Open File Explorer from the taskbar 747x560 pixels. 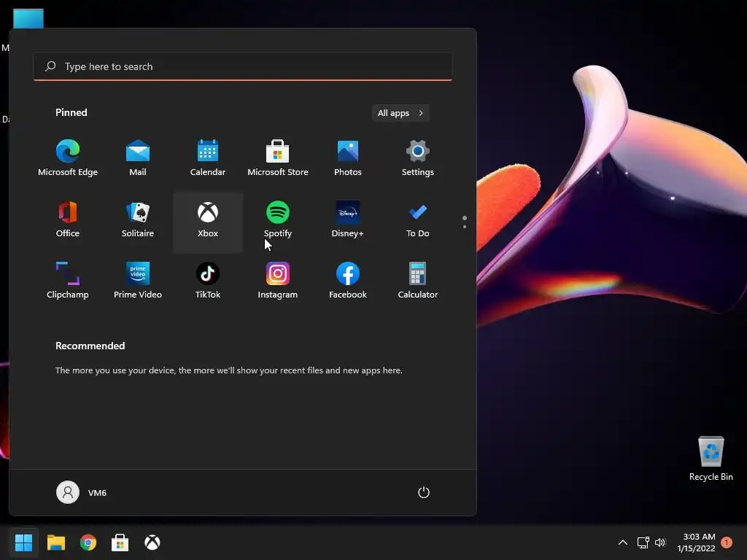coord(56,542)
